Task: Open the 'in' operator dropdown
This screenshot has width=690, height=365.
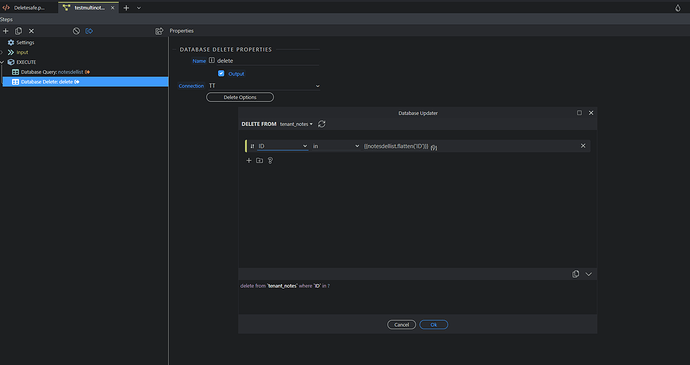Action: (x=336, y=146)
